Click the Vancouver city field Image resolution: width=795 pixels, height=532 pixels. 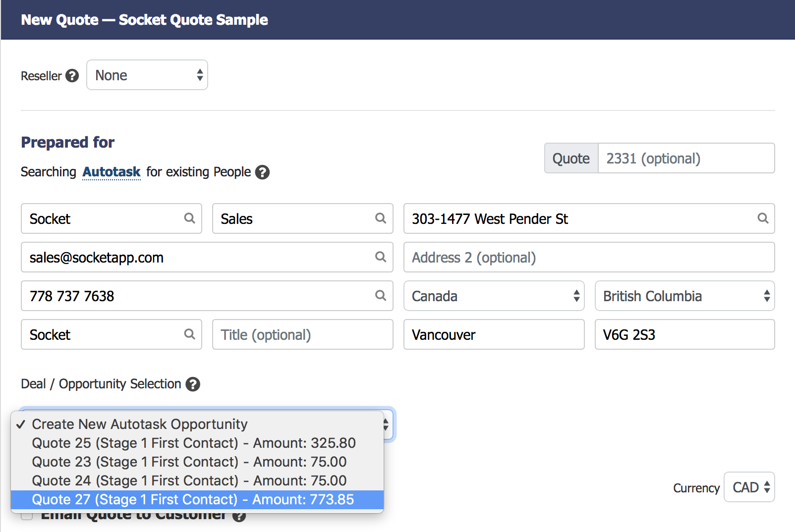click(x=494, y=334)
